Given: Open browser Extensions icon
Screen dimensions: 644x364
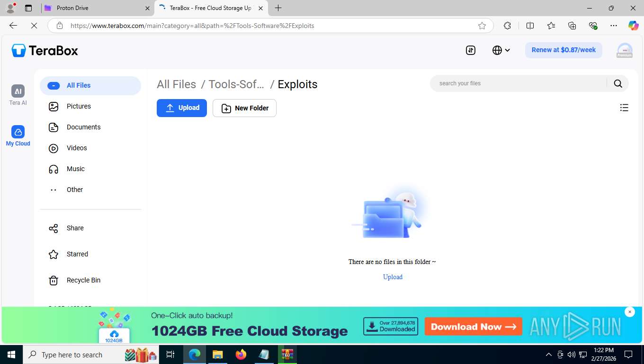Looking at the screenshot, I should [508, 26].
